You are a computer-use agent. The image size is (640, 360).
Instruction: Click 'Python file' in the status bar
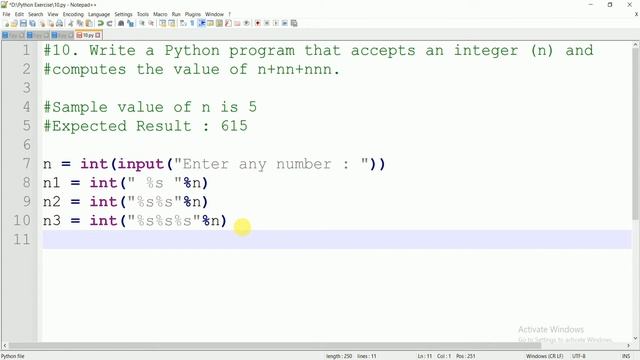pyautogui.click(x=13, y=356)
